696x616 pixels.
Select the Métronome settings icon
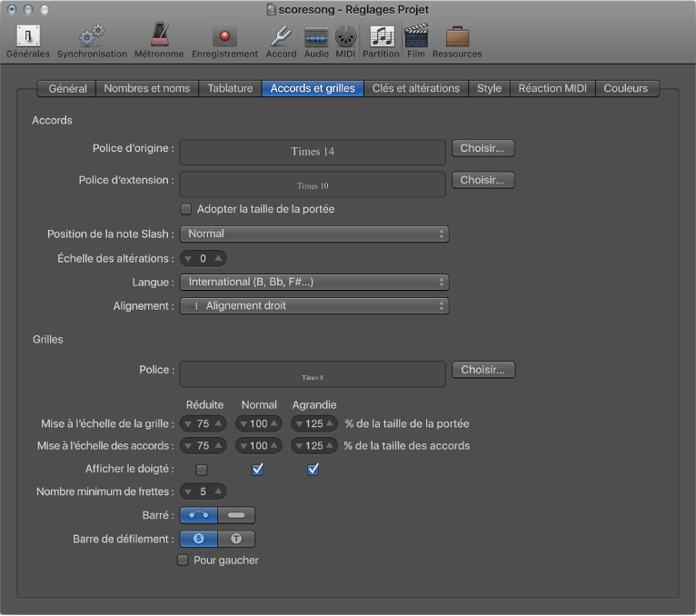click(159, 38)
